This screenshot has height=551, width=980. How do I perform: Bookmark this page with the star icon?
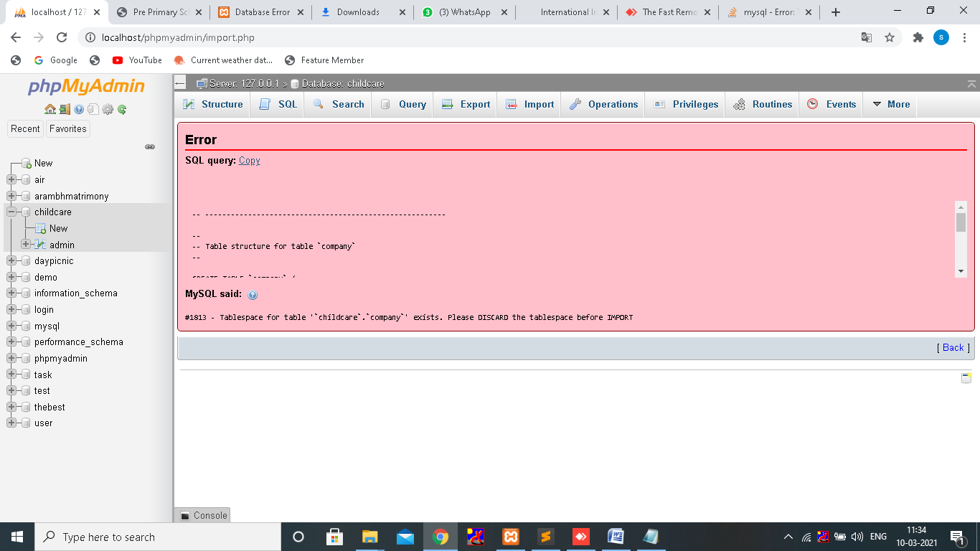tap(890, 37)
